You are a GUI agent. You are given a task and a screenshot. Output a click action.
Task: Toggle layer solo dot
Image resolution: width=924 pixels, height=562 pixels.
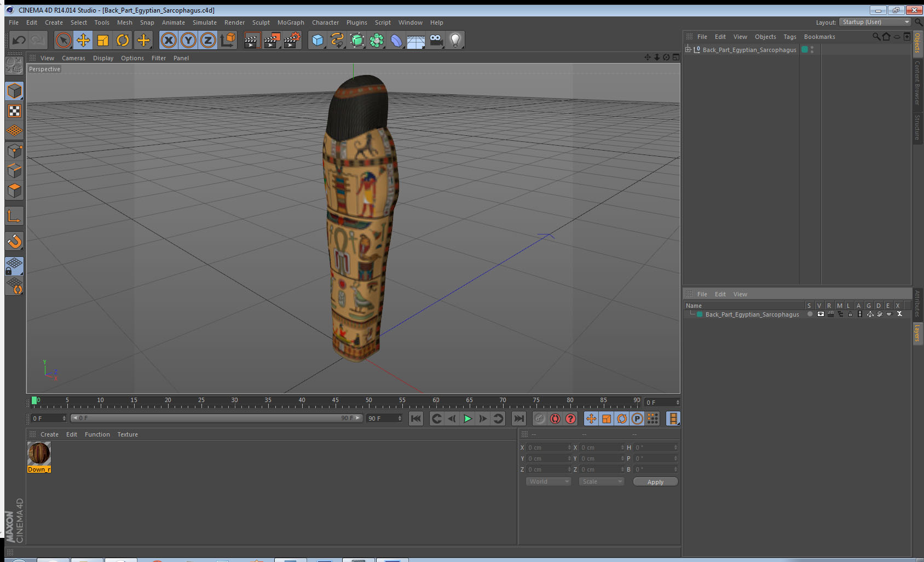pyautogui.click(x=810, y=314)
